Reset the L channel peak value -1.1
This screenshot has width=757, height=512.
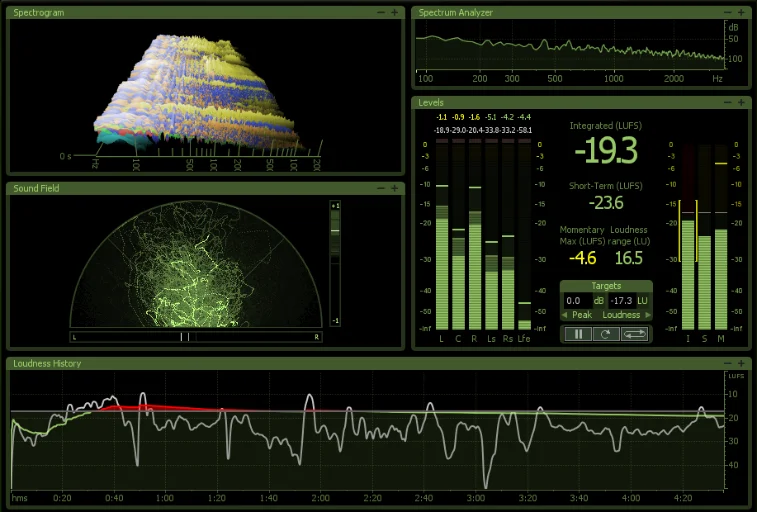441,117
